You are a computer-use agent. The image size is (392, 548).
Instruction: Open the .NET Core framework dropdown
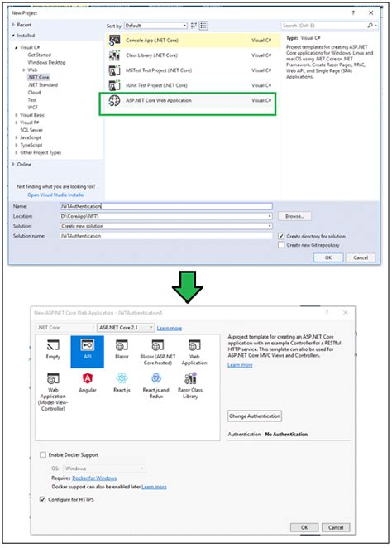tap(65, 328)
